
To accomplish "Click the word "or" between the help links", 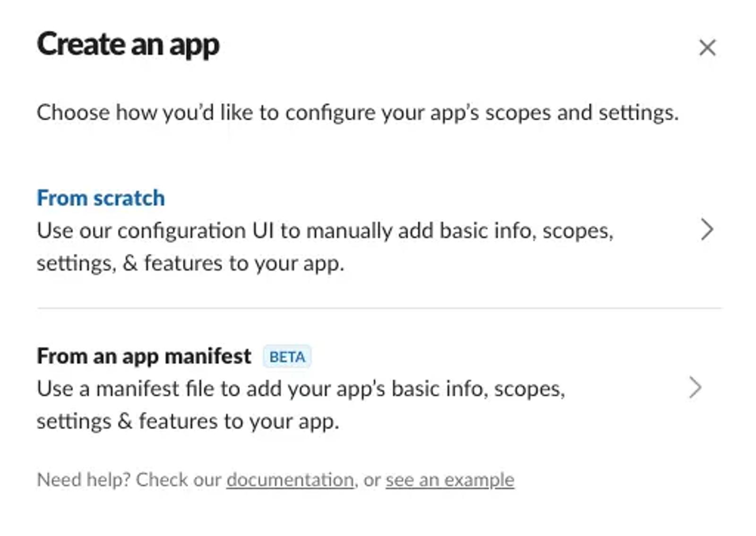I will tap(372, 481).
